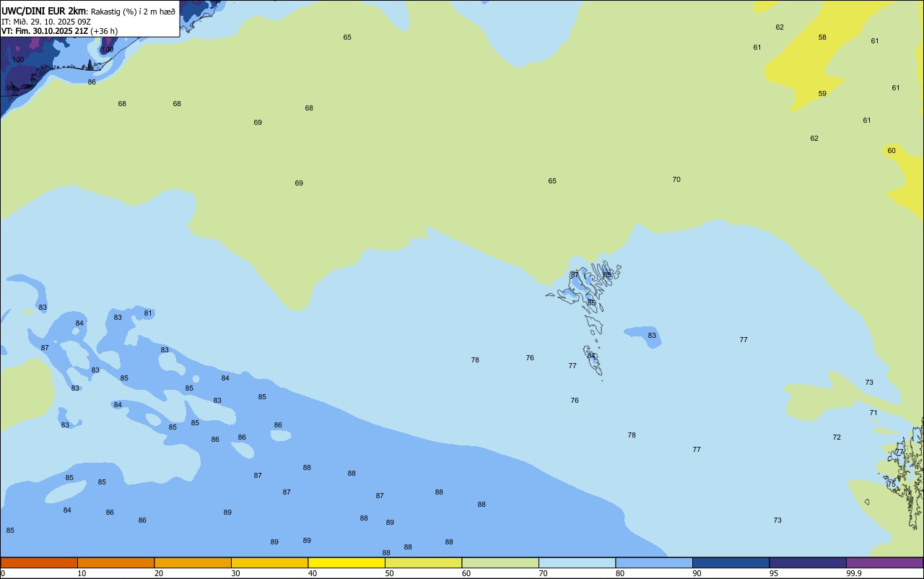Click the 95 tick label on the legend

click(x=774, y=573)
